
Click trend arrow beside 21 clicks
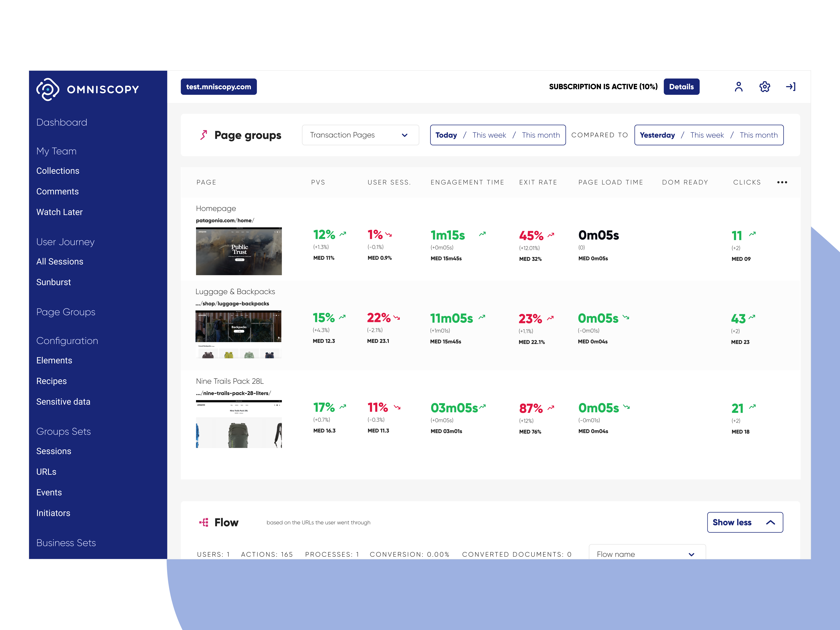tap(752, 406)
